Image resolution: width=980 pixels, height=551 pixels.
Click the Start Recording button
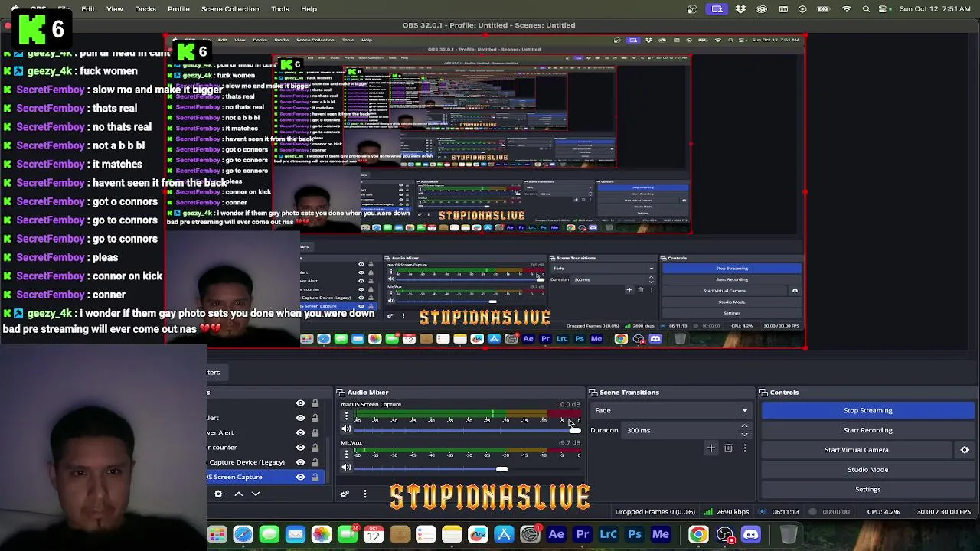click(x=867, y=430)
